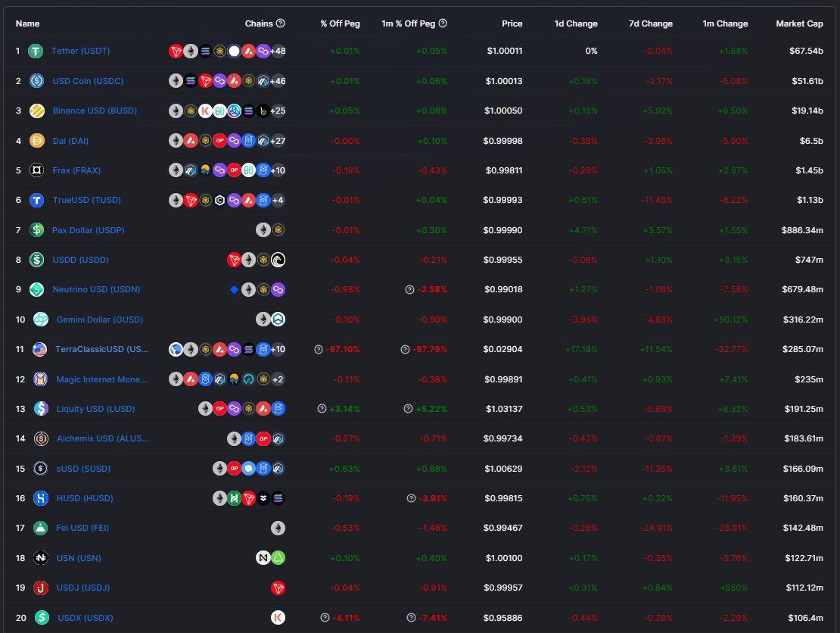Click the Tether coin logo icon
Image resolution: width=840 pixels, height=633 pixels.
[36, 51]
